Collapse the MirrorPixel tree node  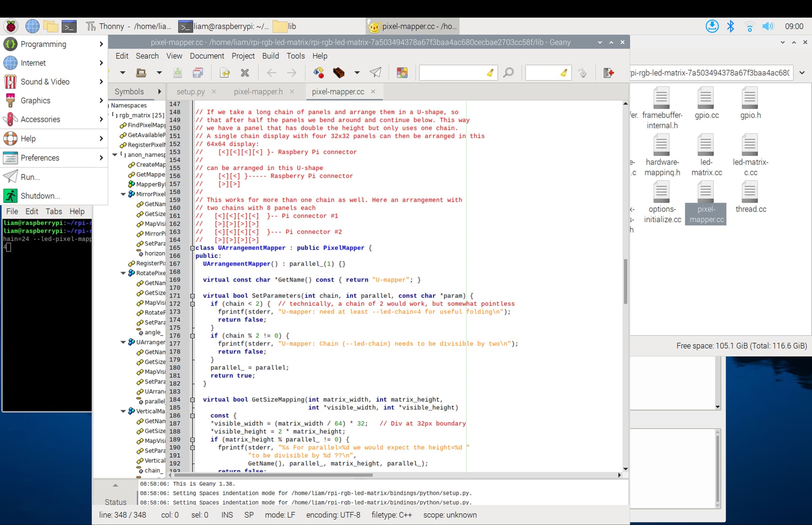[123, 194]
